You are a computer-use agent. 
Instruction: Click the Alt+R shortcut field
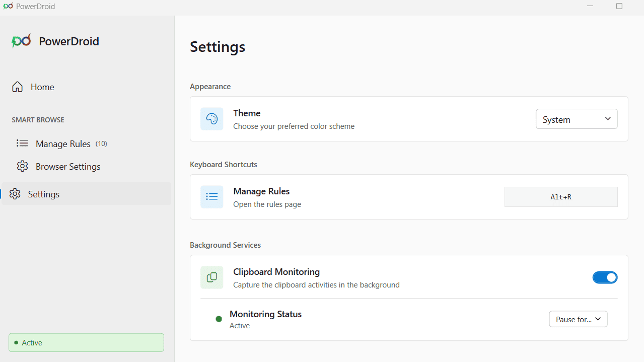[x=561, y=197]
